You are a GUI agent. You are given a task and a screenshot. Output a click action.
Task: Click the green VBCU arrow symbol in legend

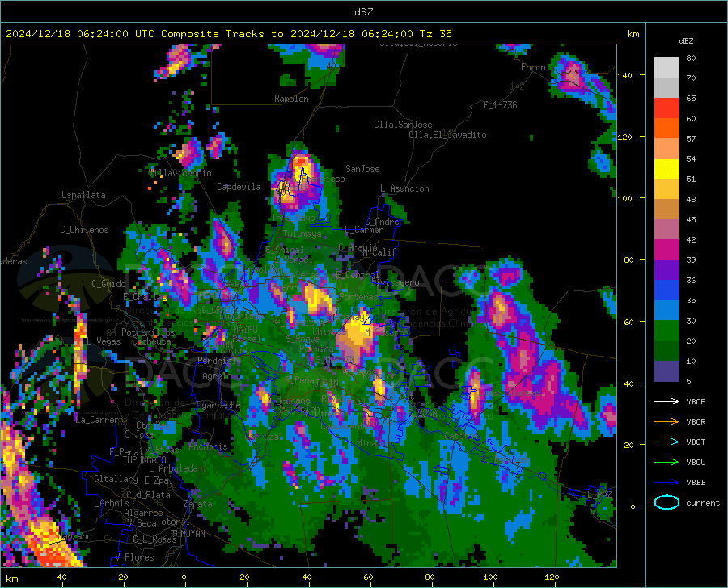667,462
